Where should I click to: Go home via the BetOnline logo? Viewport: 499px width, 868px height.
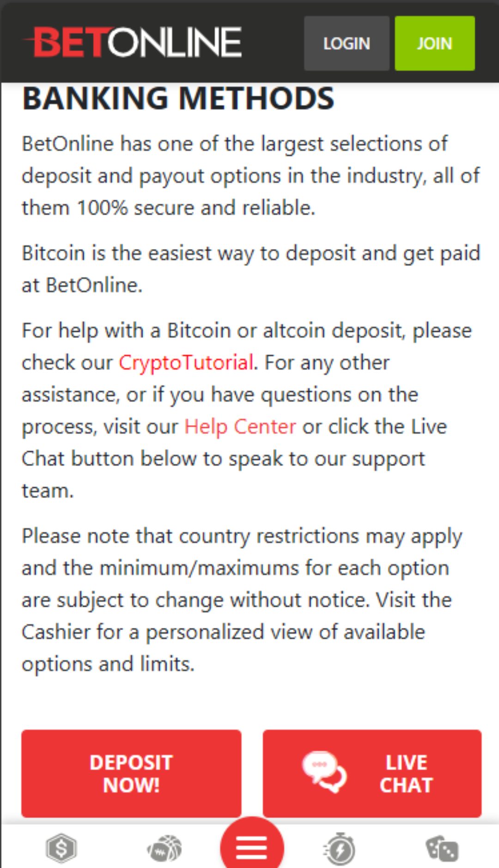pos(133,42)
